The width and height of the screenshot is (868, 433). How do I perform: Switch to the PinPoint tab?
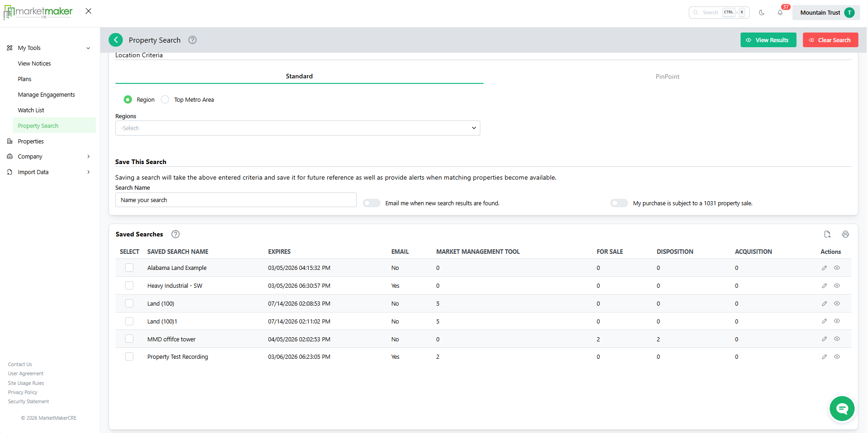(x=667, y=77)
